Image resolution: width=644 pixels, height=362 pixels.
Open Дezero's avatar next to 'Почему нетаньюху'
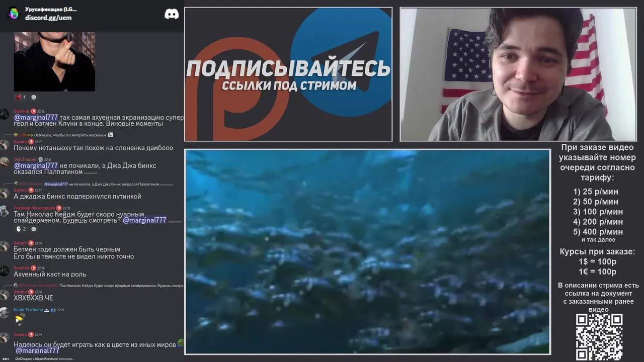pos(5,145)
